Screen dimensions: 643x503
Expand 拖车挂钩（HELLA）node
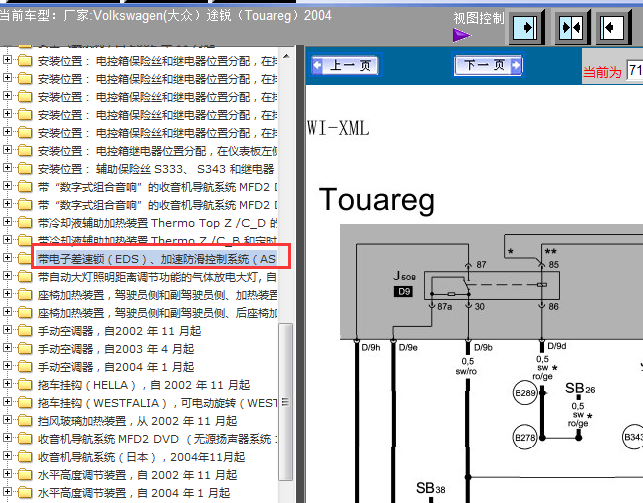pos(7,384)
